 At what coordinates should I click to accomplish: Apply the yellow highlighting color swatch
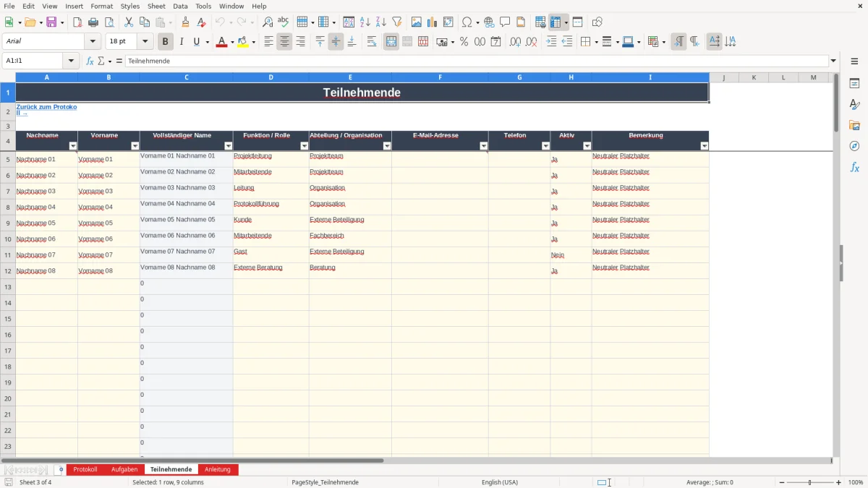coord(243,42)
